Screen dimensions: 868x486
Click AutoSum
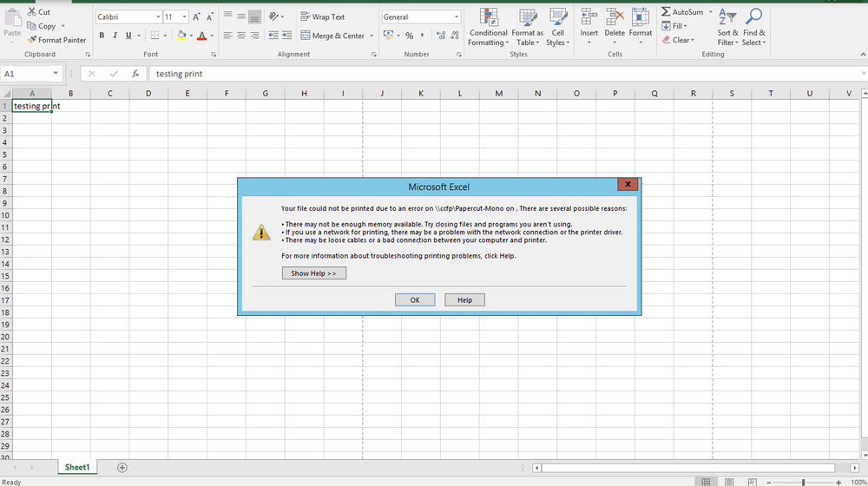tap(682, 11)
